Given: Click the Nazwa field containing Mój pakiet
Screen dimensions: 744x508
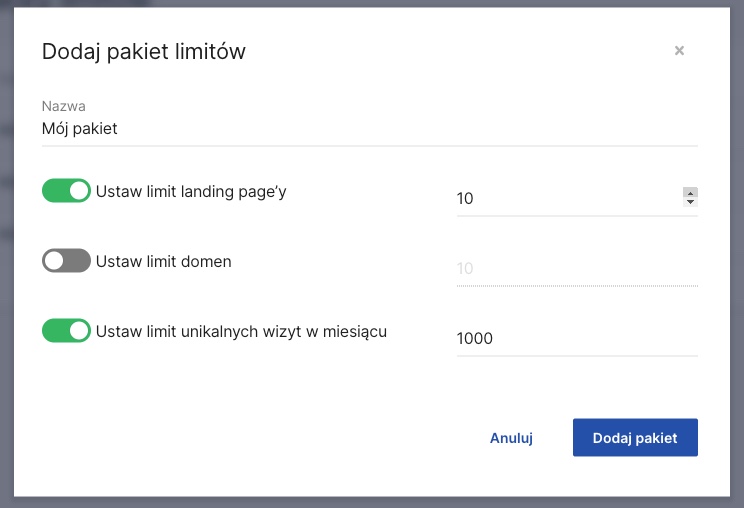Looking at the screenshot, I should (x=369, y=129).
